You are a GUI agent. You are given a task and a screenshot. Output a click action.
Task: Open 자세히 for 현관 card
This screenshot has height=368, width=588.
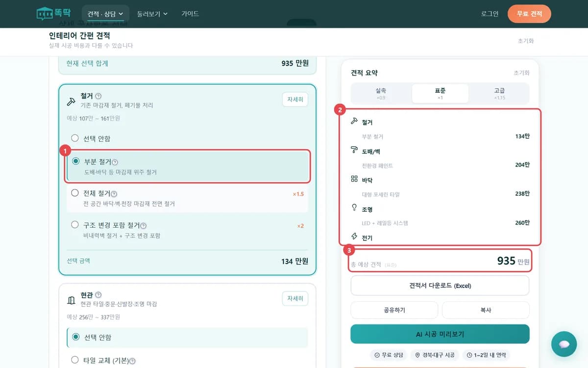[x=295, y=298]
